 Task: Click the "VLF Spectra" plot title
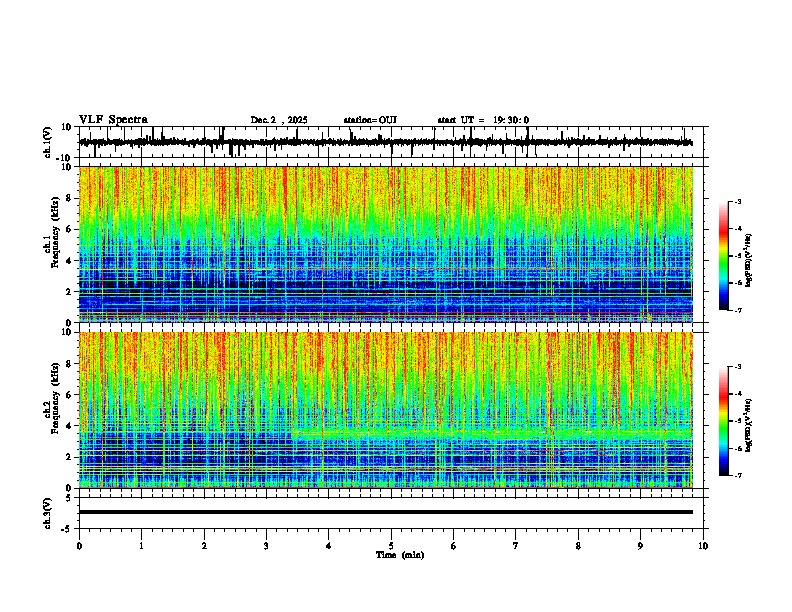113,120
